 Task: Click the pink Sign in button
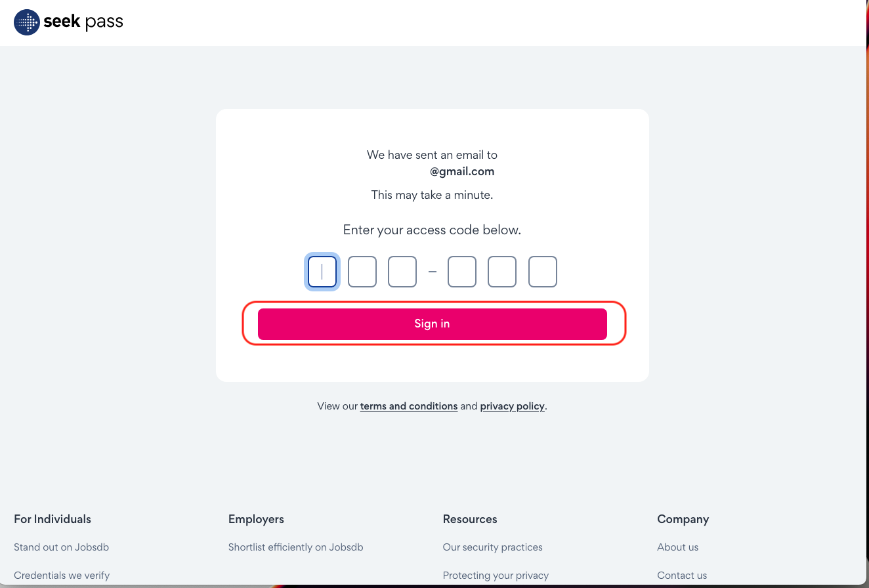[433, 324]
